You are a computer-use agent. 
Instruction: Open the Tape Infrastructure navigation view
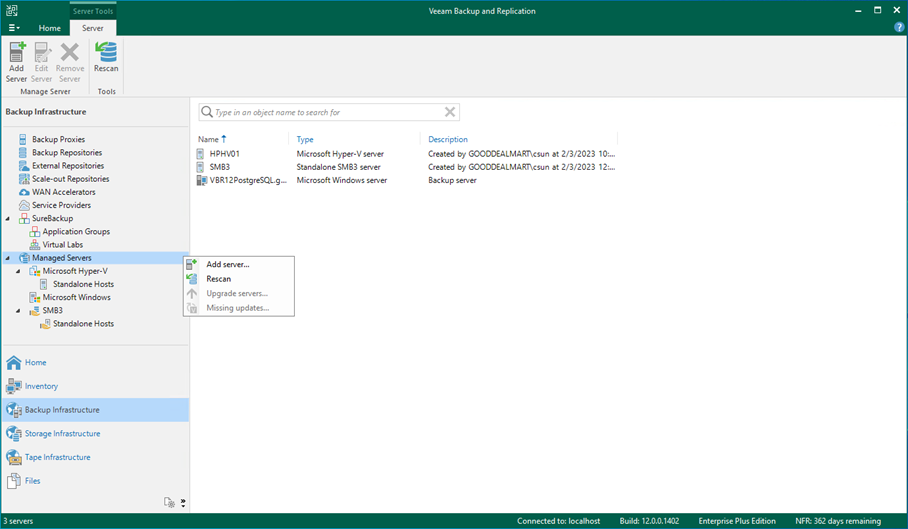(95, 457)
